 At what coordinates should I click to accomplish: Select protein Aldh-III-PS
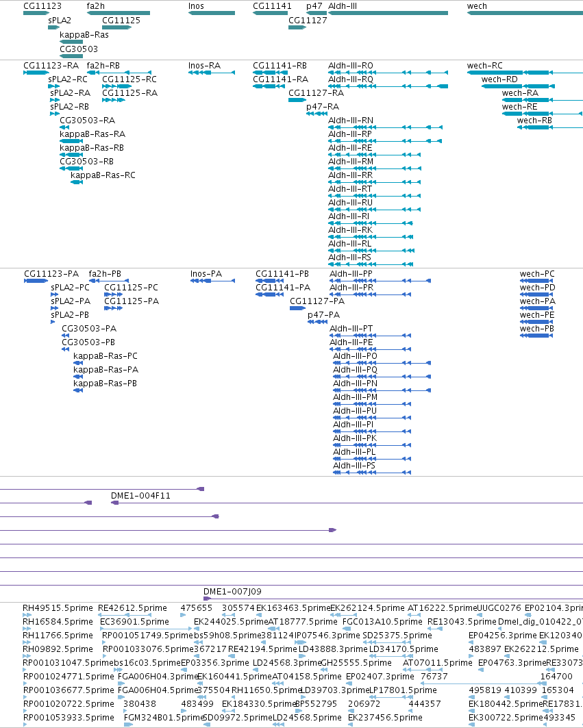tap(372, 473)
